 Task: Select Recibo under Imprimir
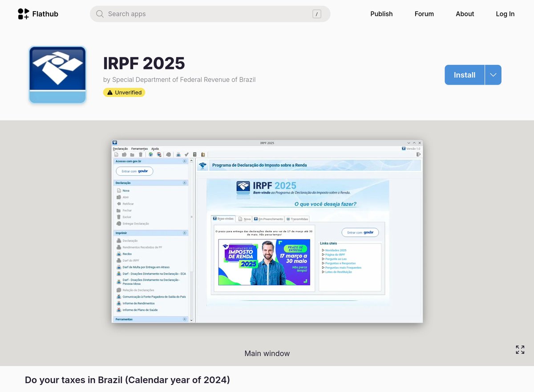(x=124, y=254)
